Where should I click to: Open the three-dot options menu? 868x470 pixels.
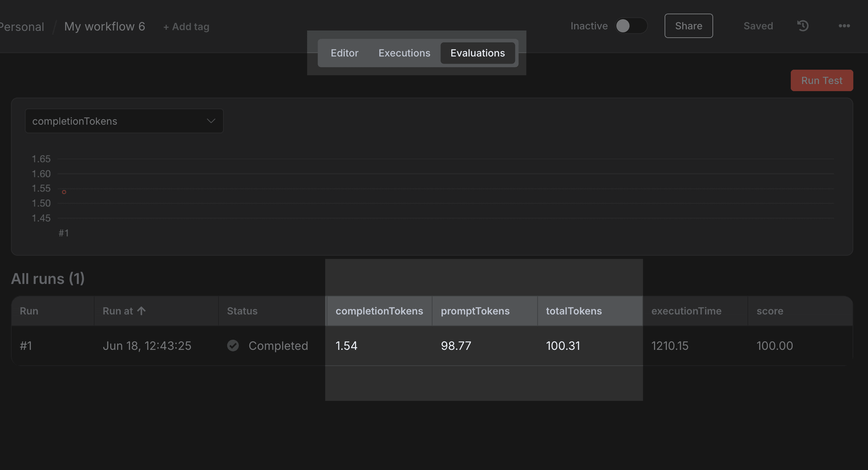[845, 26]
